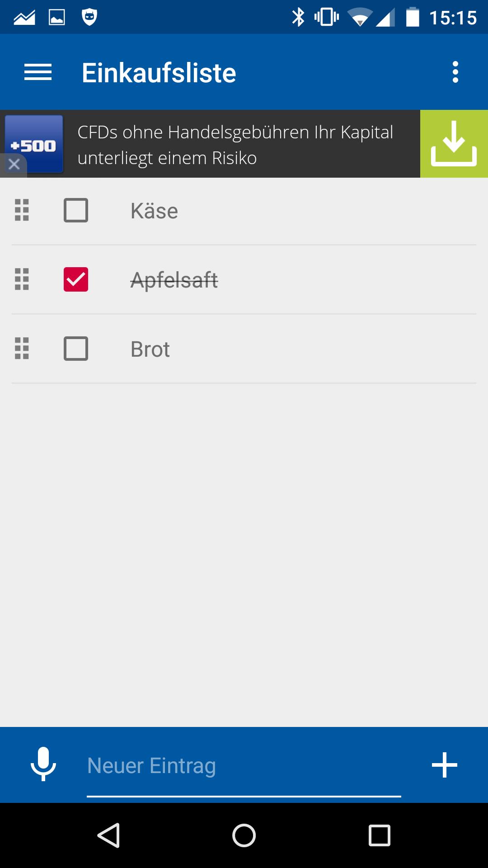The image size is (488, 868).
Task: Tap the green download icon on the ad
Action: 454,143
